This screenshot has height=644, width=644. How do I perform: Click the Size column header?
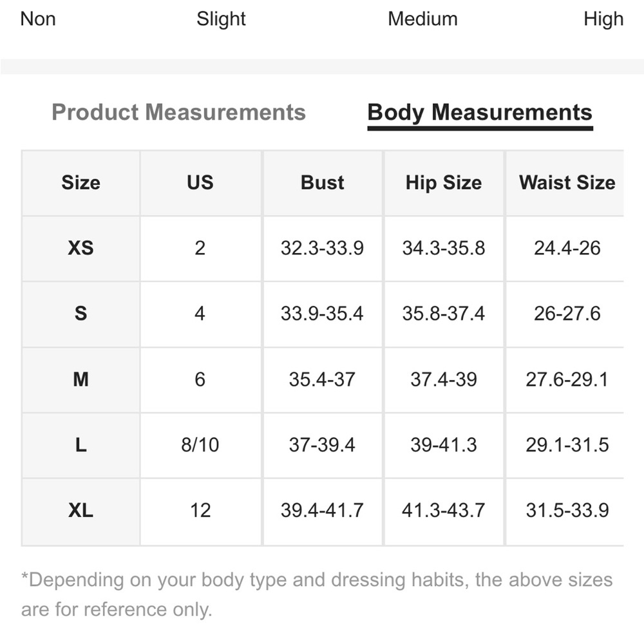[81, 182]
